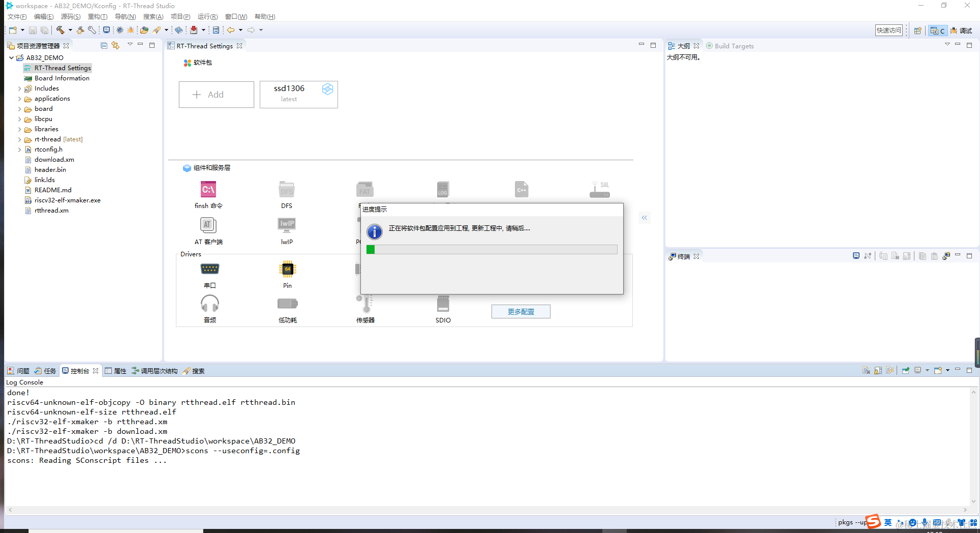Click the Build hammer icon in the toolbar
The width and height of the screenshot is (980, 533).
tap(60, 30)
